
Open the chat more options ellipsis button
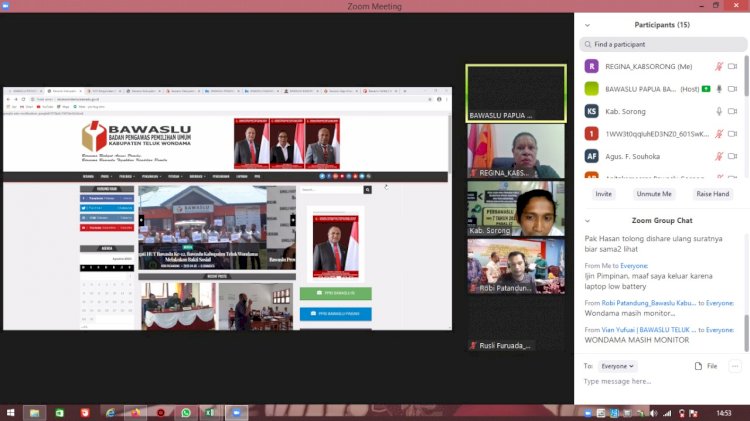point(735,366)
